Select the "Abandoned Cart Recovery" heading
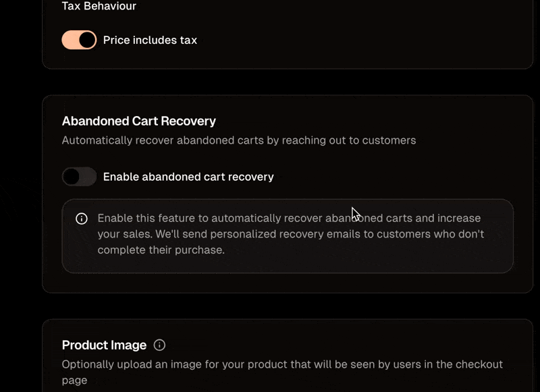This screenshot has height=392, width=540. click(x=138, y=121)
